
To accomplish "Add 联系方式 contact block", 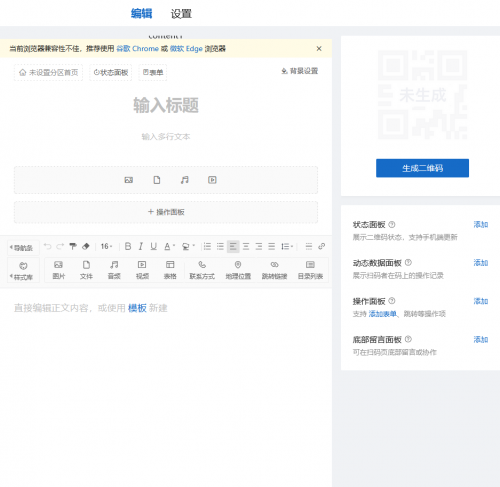I will [202, 270].
